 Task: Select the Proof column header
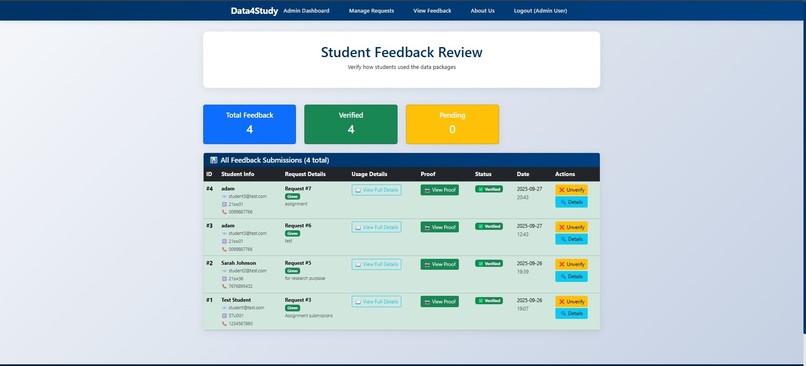[428, 174]
